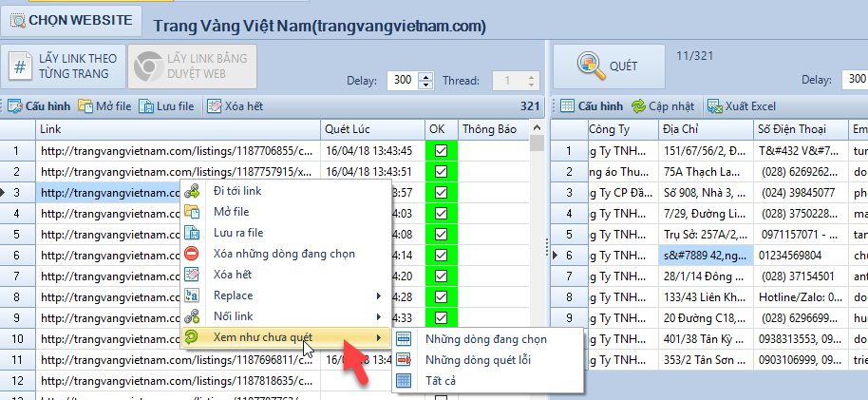Choose Đi tới link from context menu
This screenshot has width=868, height=400.
(286, 191)
